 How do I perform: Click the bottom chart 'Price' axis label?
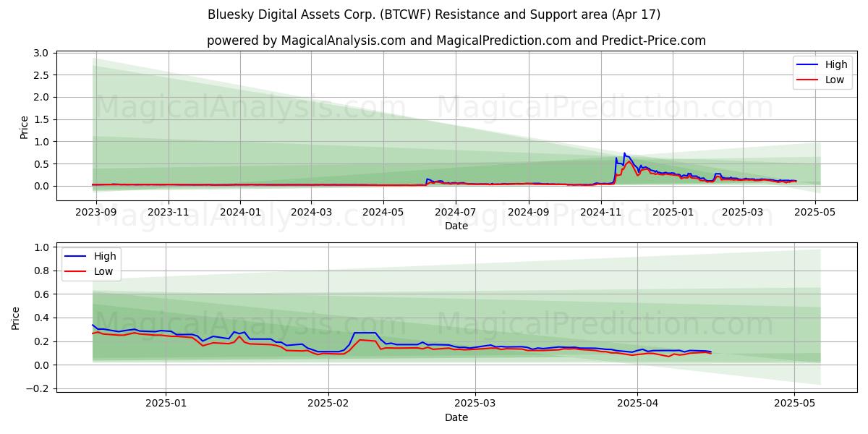16,318
